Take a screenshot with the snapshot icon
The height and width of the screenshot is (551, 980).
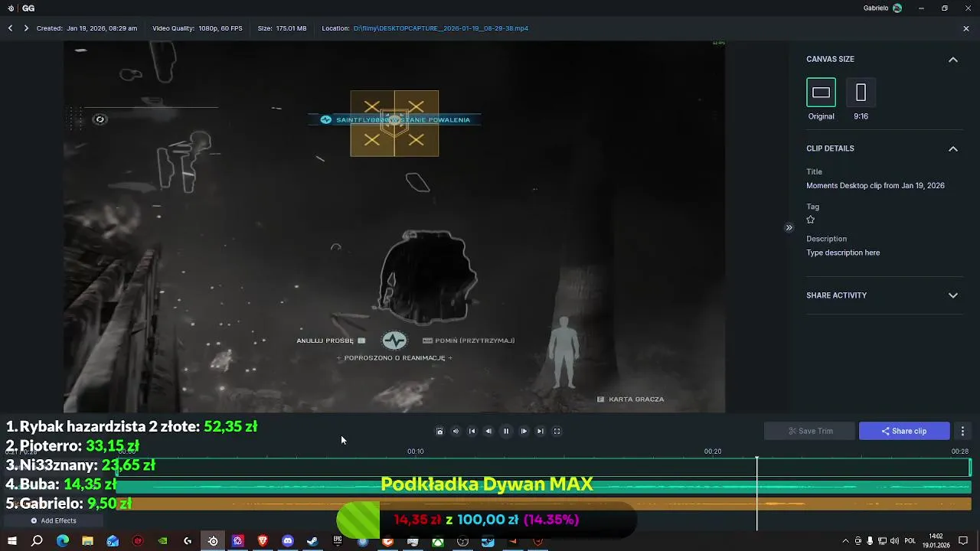point(439,431)
